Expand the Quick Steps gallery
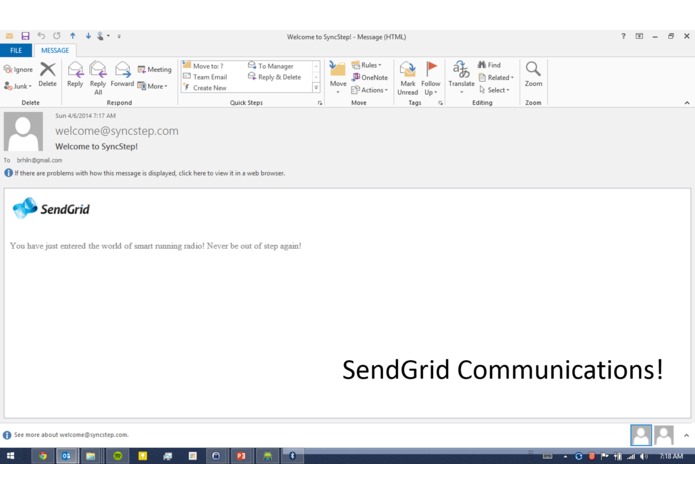 click(316, 88)
